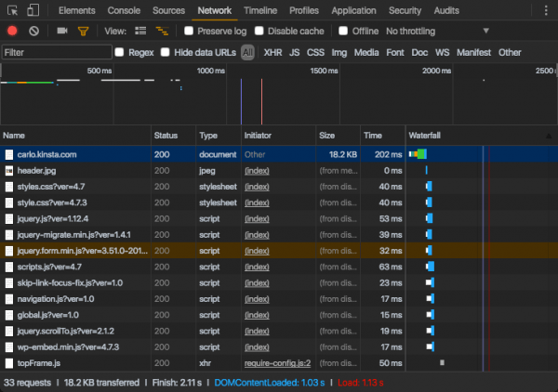
Task: Check the Disable cache option
Action: click(259, 31)
